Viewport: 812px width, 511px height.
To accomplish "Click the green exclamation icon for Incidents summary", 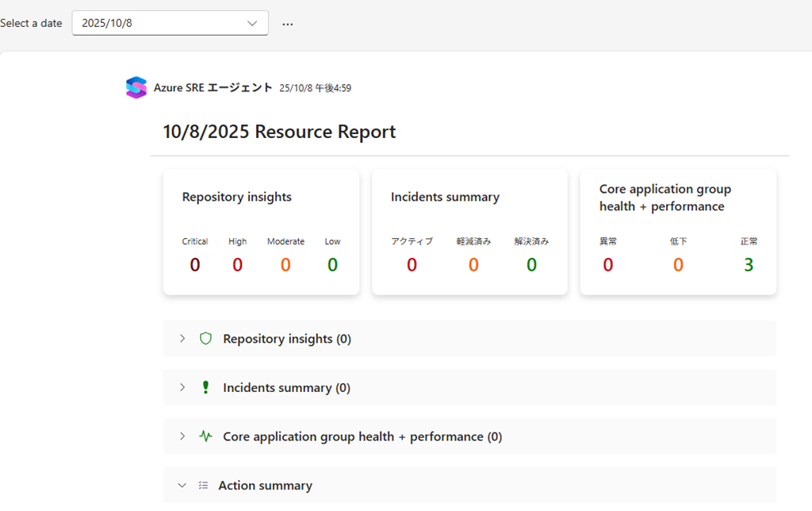I will coord(205,388).
